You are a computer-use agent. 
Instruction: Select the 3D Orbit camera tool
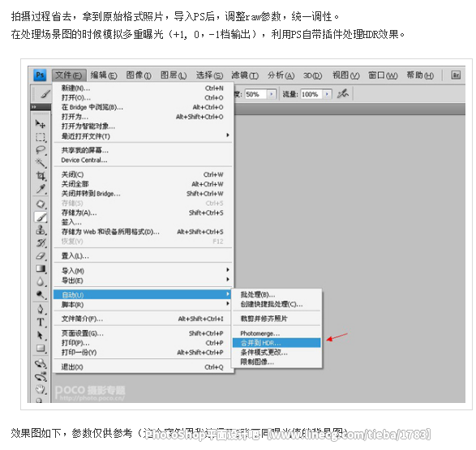click(x=41, y=376)
